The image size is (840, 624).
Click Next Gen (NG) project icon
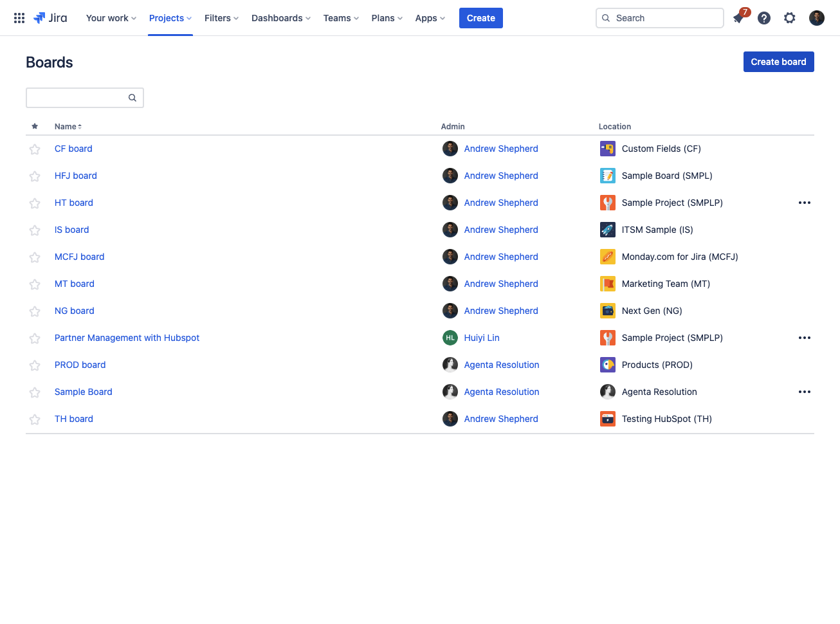[x=608, y=311]
